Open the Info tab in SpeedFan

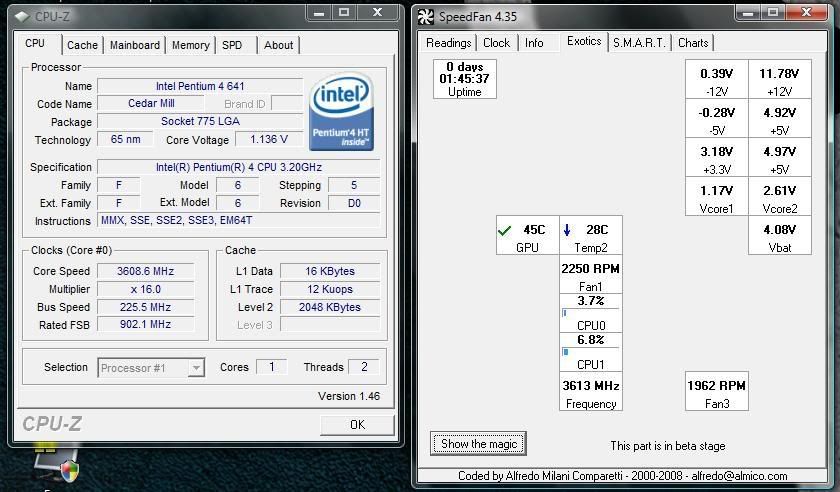tap(534, 43)
